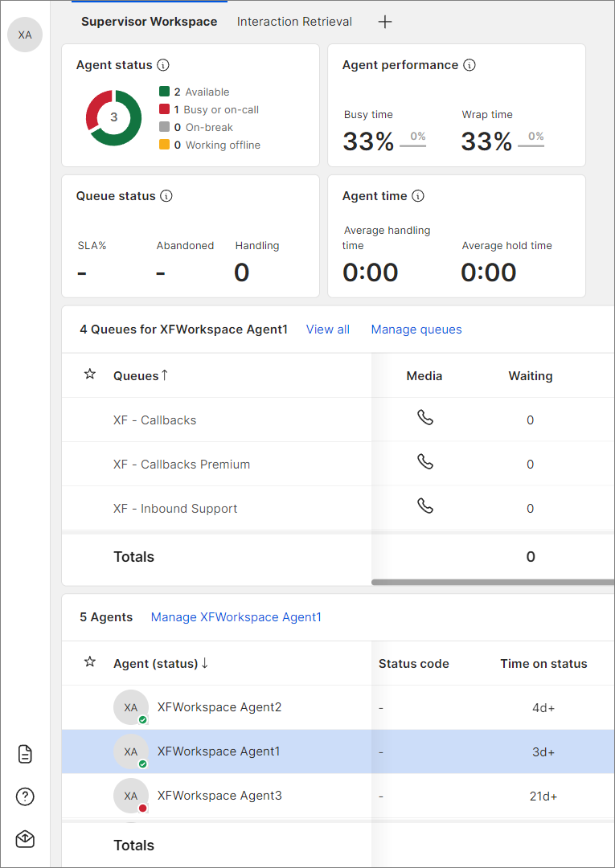Viewport: 615px width, 868px height.
Task: Toggle the favorite star in Queues header
Action: (x=90, y=375)
